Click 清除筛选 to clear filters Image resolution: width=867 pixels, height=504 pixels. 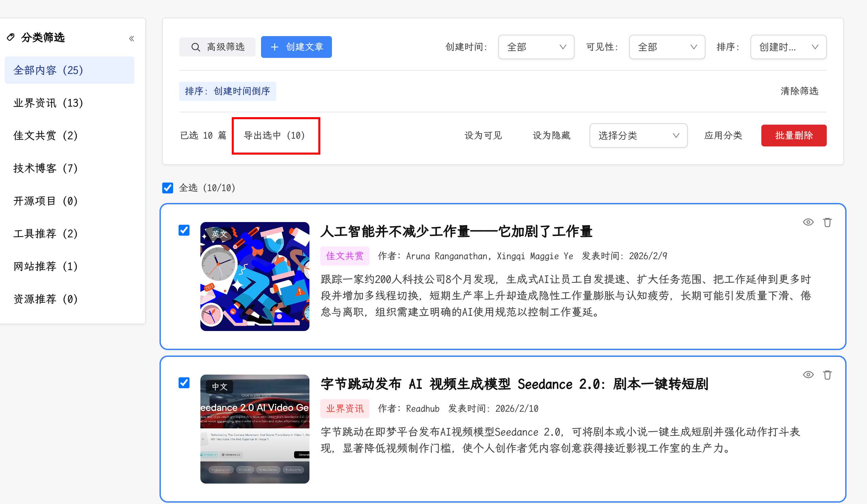799,91
